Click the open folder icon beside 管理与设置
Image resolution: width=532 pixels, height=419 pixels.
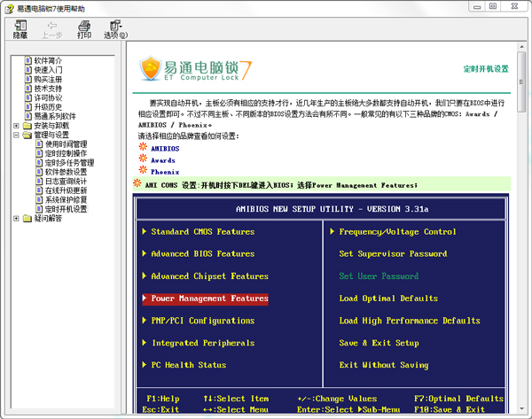27,135
